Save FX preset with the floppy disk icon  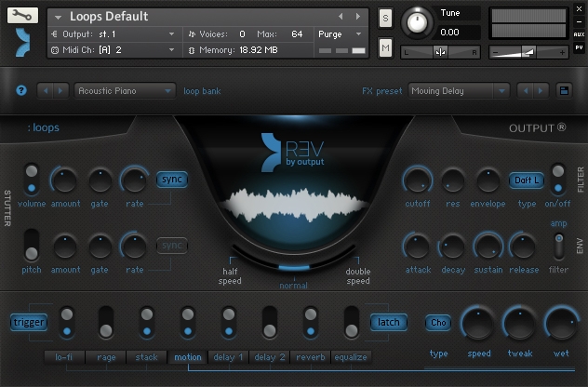[564, 91]
